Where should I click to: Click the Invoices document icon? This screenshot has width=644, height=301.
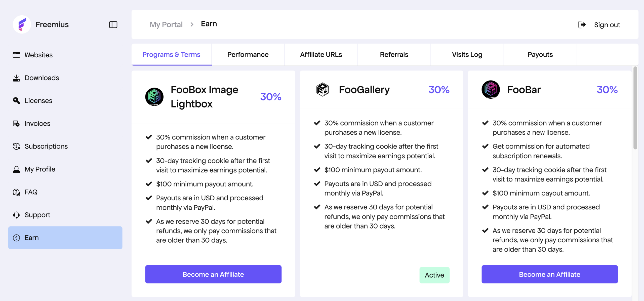click(x=16, y=124)
